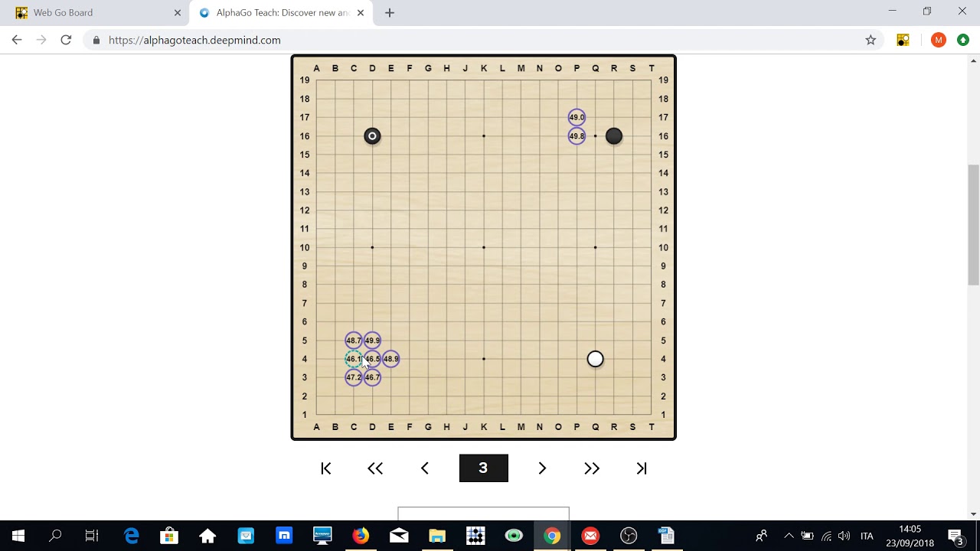Jump back several moves with double-left arrow

pyautogui.click(x=375, y=468)
